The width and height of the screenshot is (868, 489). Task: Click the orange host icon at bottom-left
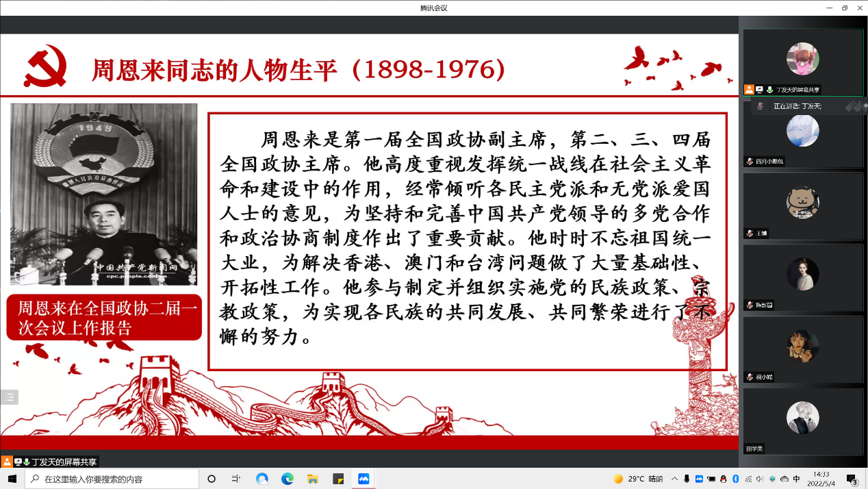pos(7,462)
